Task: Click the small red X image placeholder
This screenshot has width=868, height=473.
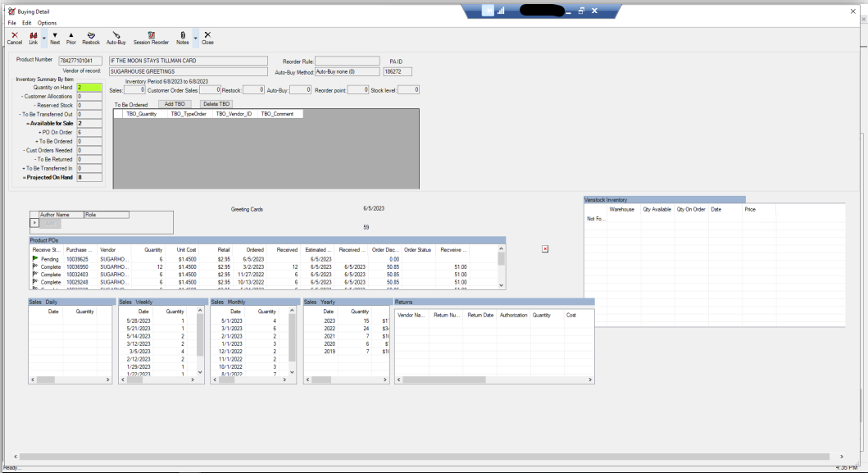Action: click(x=545, y=249)
